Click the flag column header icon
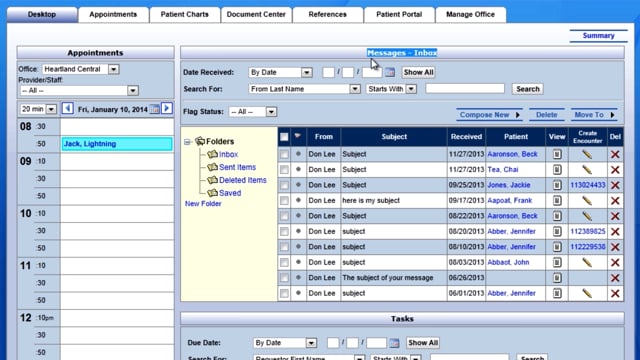The width and height of the screenshot is (640, 360). 298,136
